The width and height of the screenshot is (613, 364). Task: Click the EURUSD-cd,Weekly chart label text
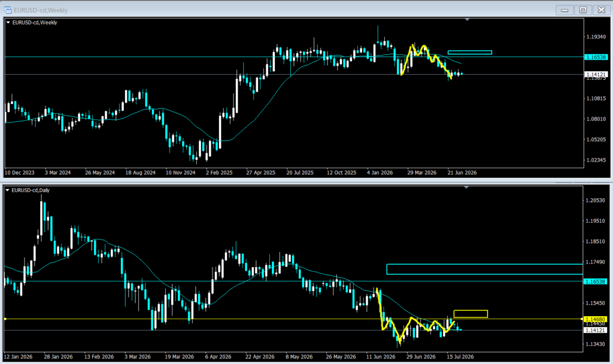35,23
